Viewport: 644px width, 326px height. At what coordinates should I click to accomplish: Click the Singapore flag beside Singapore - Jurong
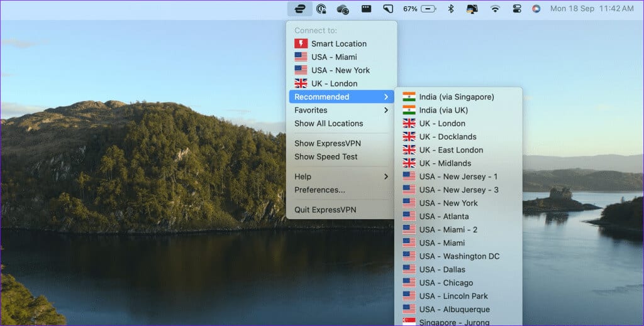[x=409, y=322]
